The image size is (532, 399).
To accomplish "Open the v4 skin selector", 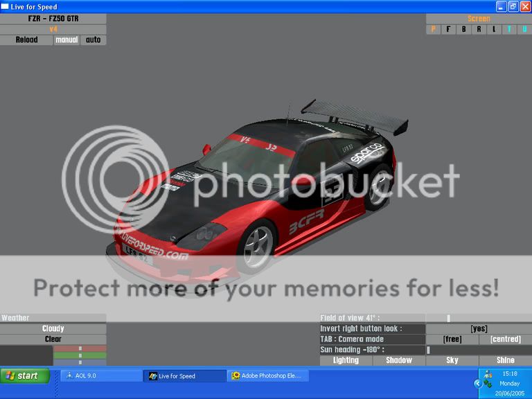I will click(53, 29).
